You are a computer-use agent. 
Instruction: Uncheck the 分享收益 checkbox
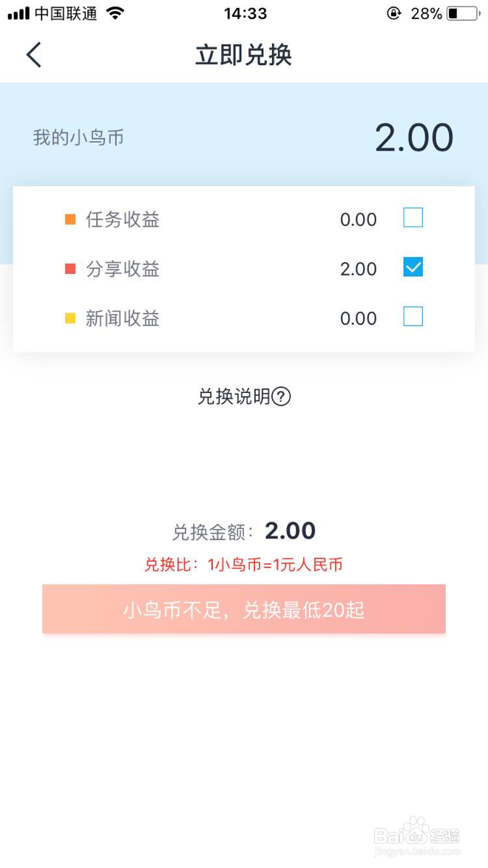click(x=413, y=267)
